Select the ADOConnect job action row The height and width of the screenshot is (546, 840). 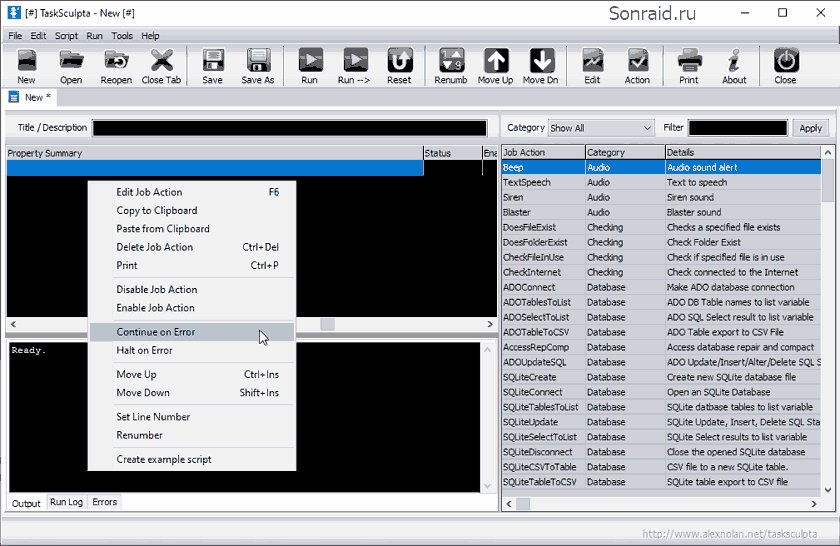tap(661, 287)
